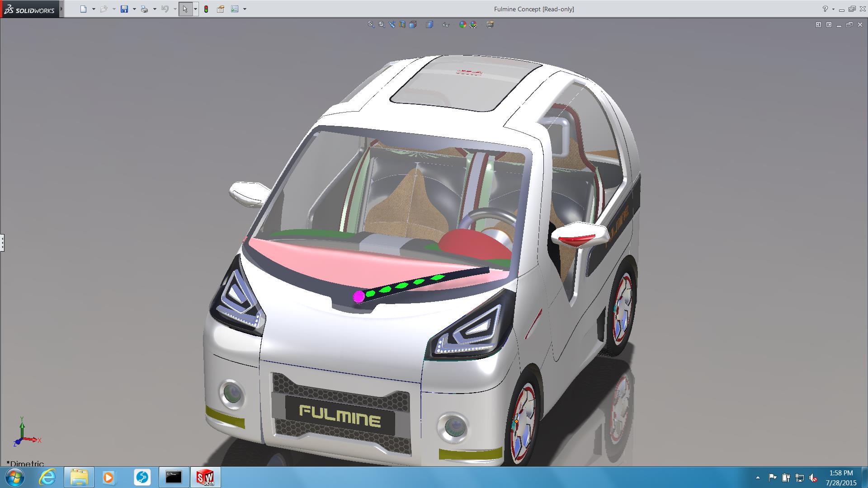Open the Display Style cube icon

[429, 25]
